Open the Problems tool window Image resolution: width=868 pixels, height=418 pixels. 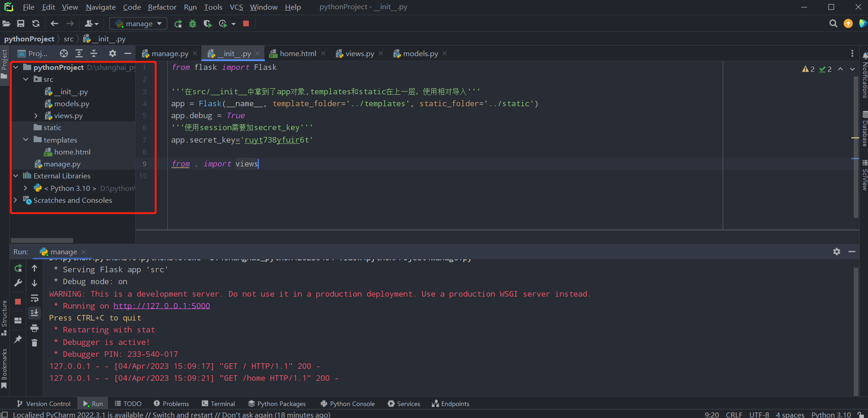point(171,404)
